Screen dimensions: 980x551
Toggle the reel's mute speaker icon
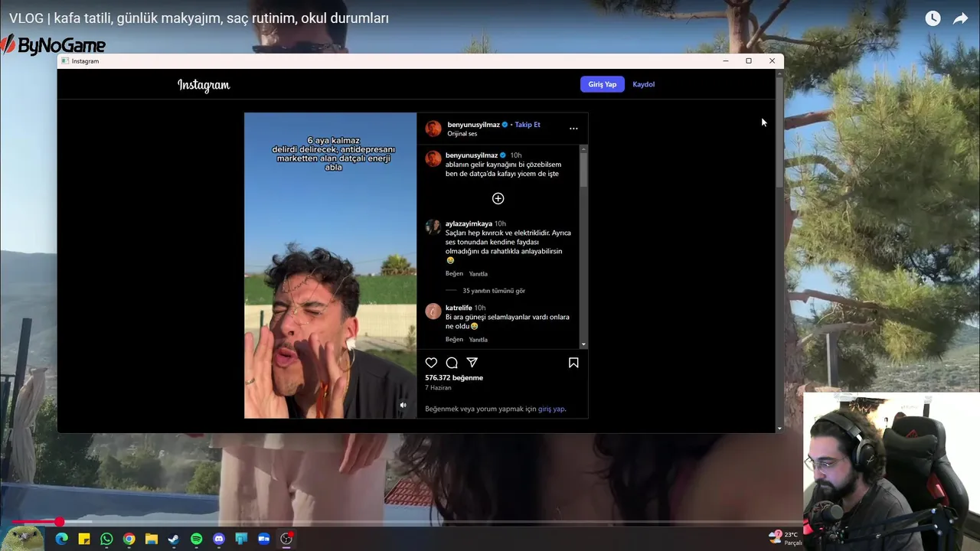403,406
